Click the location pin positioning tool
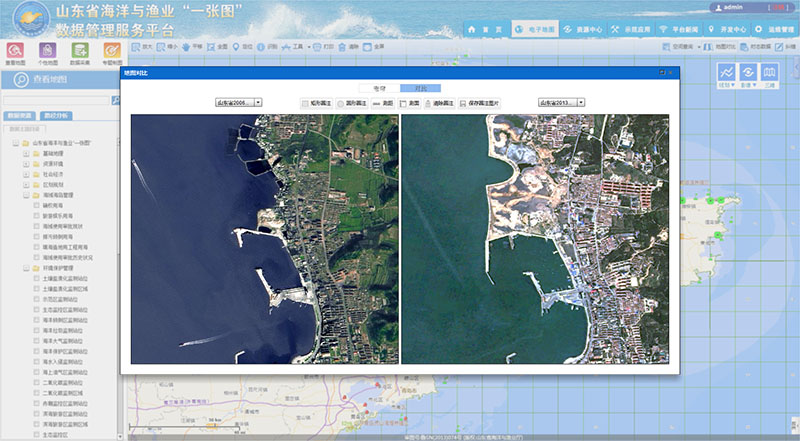Image resolution: width=800 pixels, height=441 pixels. [x=242, y=47]
